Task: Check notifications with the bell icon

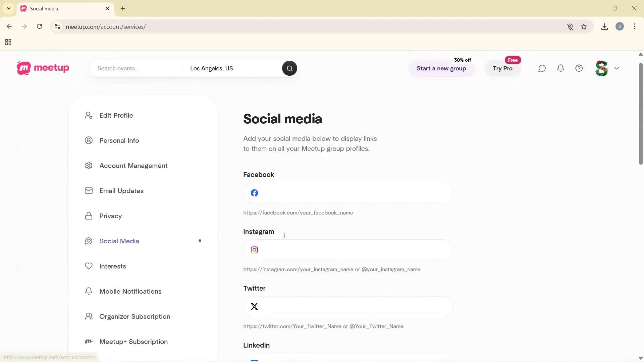Action: pos(561,68)
